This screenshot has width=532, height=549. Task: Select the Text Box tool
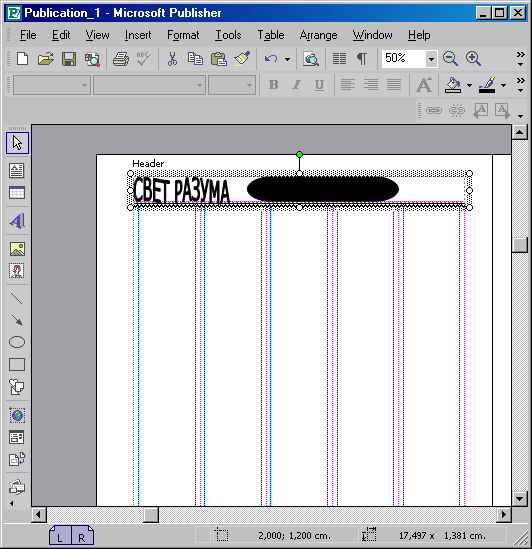point(17,171)
